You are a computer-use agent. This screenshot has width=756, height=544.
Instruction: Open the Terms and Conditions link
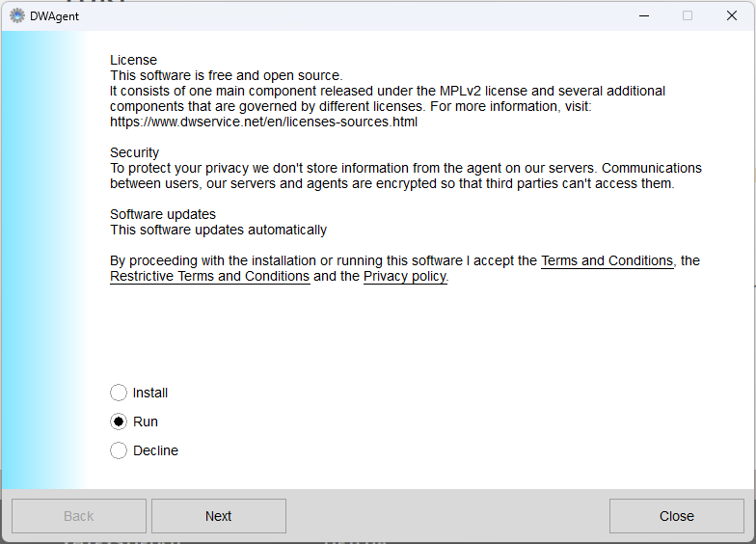(607, 260)
